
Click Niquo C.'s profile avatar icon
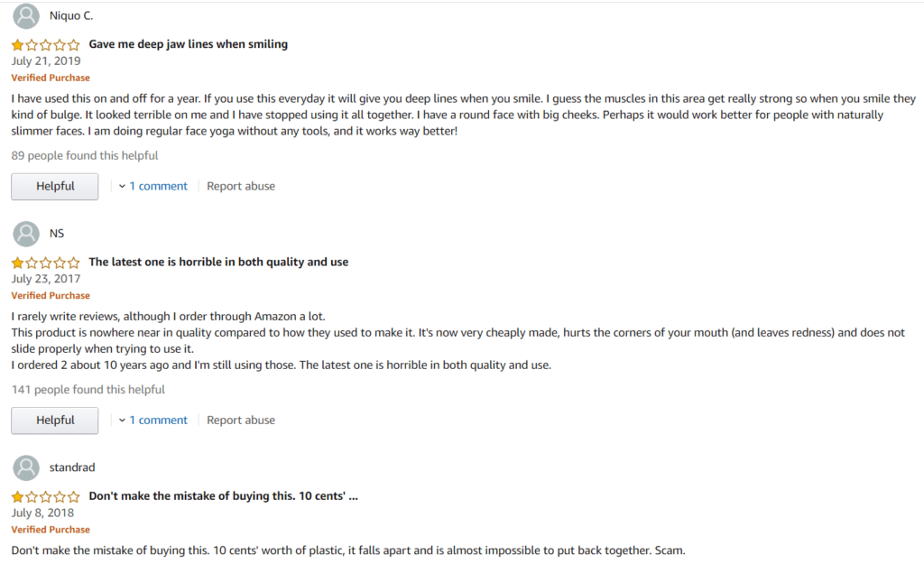26,15
